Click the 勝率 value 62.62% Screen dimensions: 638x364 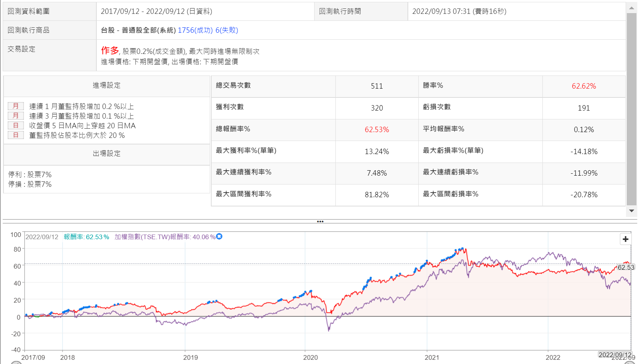click(584, 86)
